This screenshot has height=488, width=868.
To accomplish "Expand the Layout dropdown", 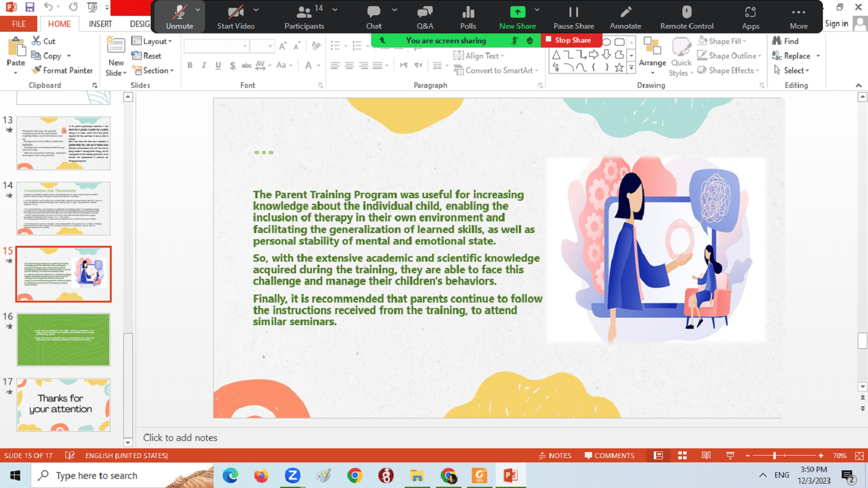I will pyautogui.click(x=152, y=41).
